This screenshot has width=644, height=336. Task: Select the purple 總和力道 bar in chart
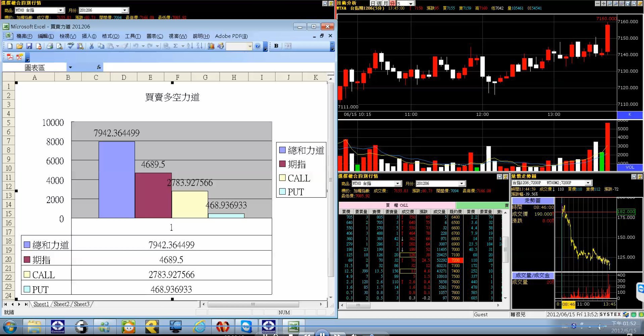(x=117, y=180)
